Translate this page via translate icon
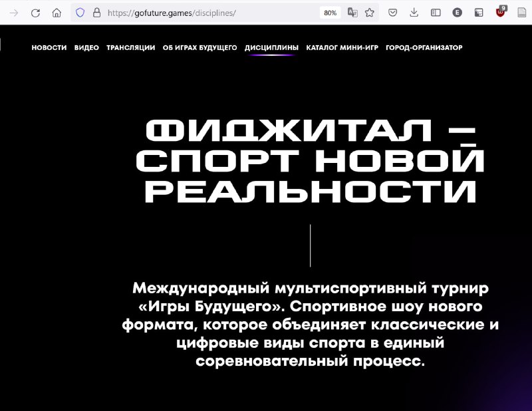 352,13
